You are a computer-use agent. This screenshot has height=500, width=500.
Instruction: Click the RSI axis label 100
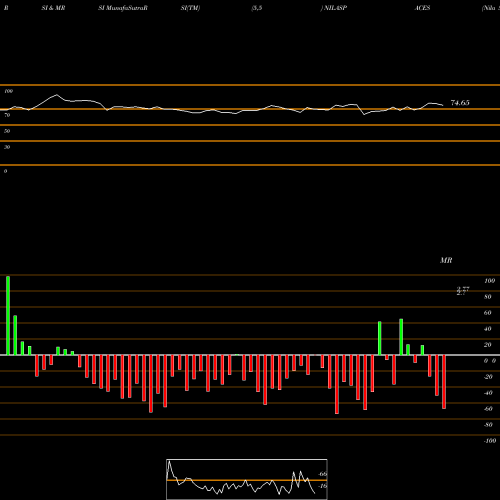pos(8,91)
